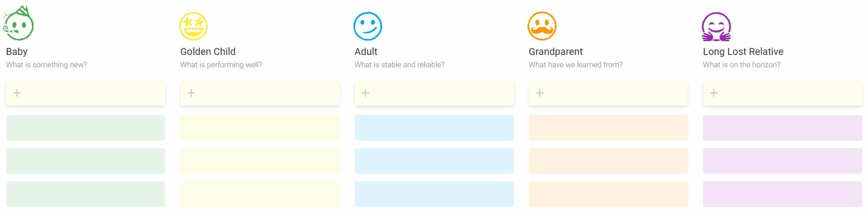Add a card with Long Lost Relative plus icon
Image resolution: width=868 pixels, height=210 pixels.
tap(714, 93)
